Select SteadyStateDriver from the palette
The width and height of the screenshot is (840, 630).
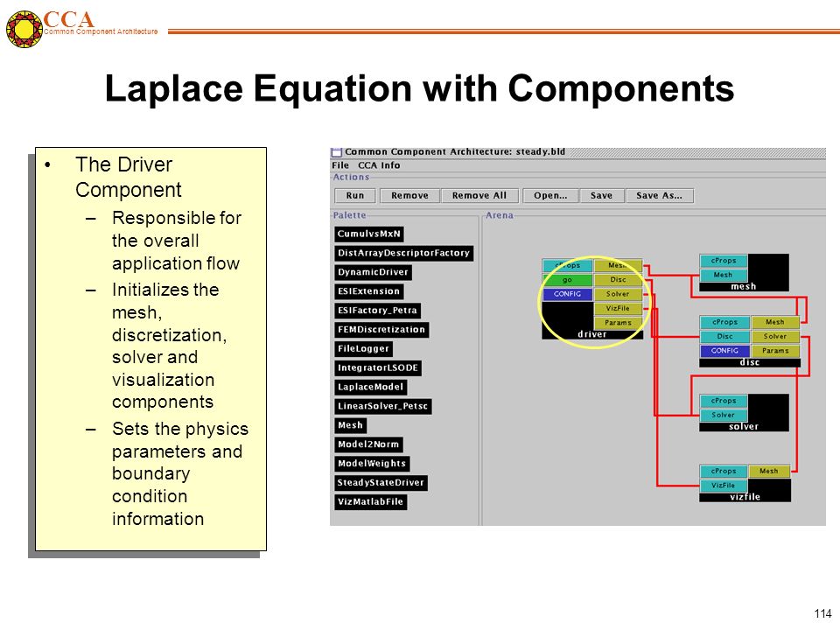381,483
